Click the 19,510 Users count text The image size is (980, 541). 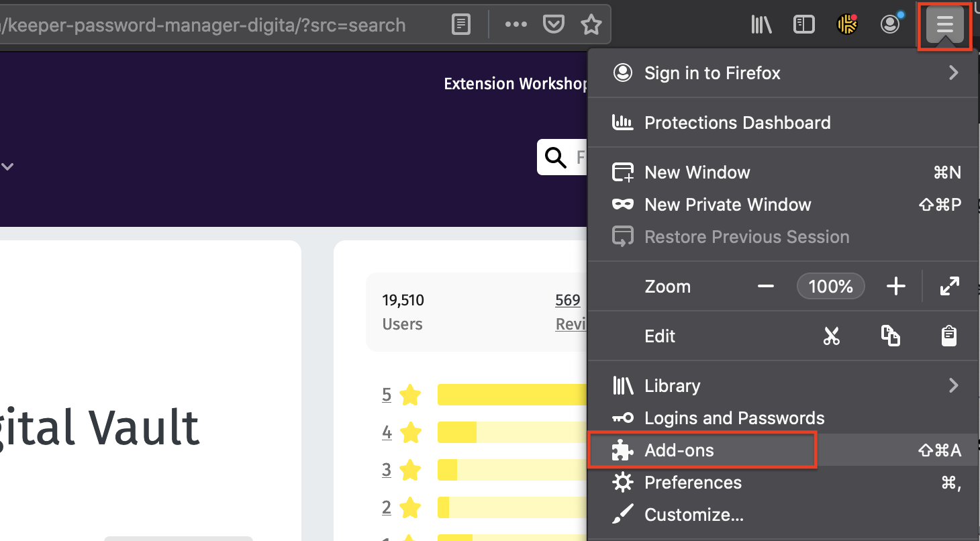tap(403, 312)
